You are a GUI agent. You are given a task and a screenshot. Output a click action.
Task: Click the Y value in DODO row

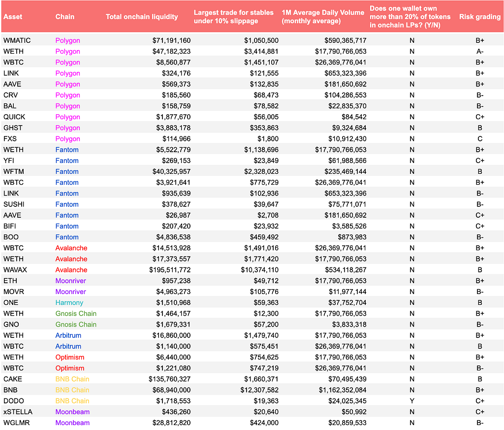pyautogui.click(x=412, y=401)
